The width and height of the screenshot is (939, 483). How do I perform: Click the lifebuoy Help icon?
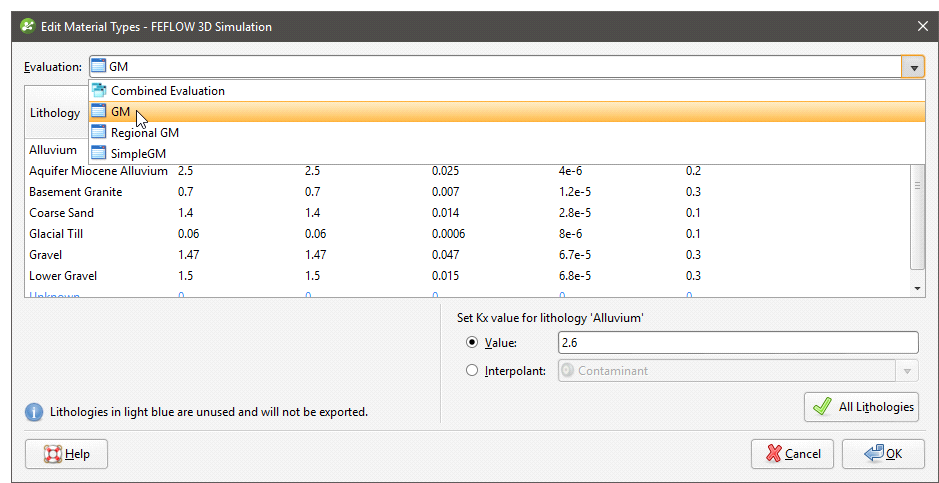tap(52, 454)
